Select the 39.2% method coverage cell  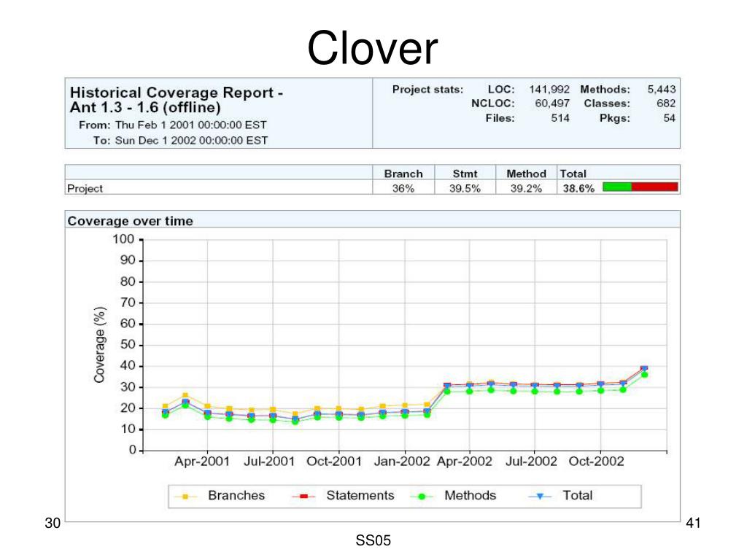click(x=526, y=188)
